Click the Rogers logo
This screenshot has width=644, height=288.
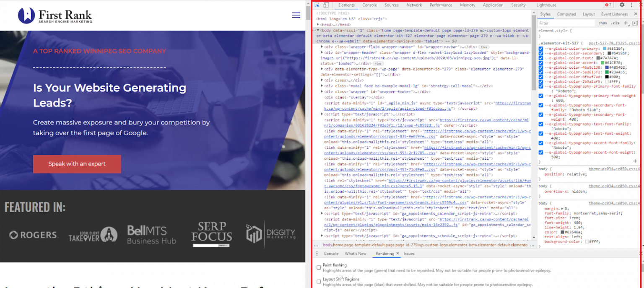tap(34, 235)
